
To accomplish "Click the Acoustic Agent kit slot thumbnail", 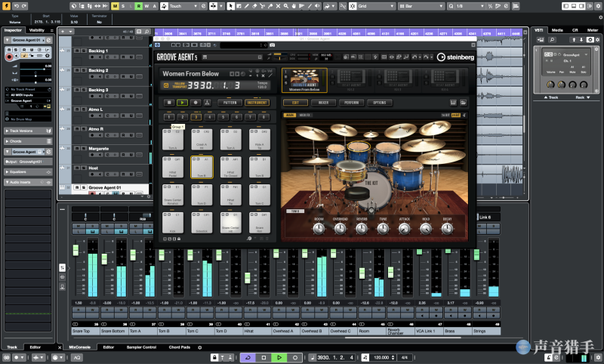I will point(304,80).
